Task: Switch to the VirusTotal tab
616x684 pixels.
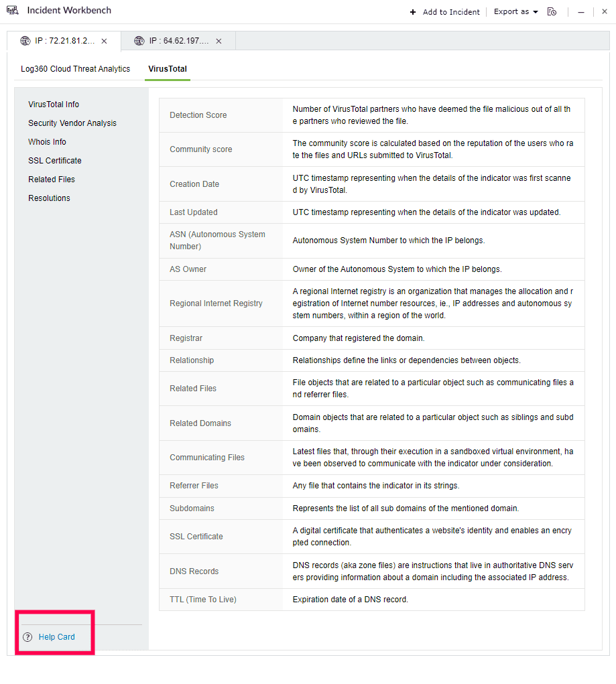Action: coord(167,68)
